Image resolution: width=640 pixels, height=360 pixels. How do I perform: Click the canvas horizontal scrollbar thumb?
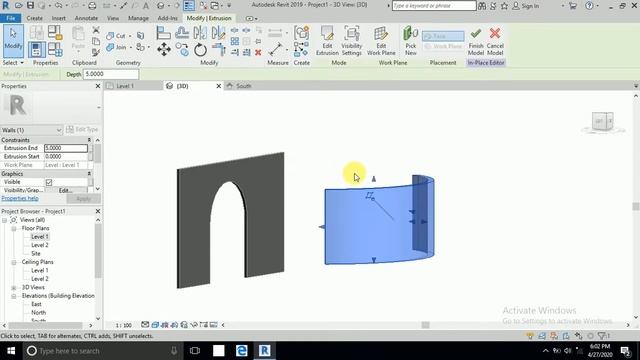click(x=425, y=325)
